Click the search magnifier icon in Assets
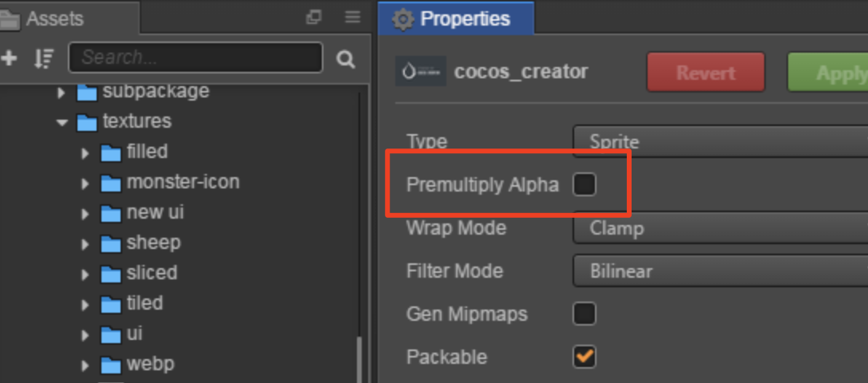The width and height of the screenshot is (868, 383). click(345, 58)
